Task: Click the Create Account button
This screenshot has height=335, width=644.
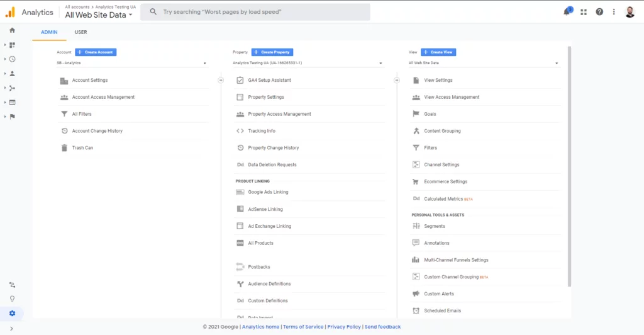Action: (x=96, y=52)
